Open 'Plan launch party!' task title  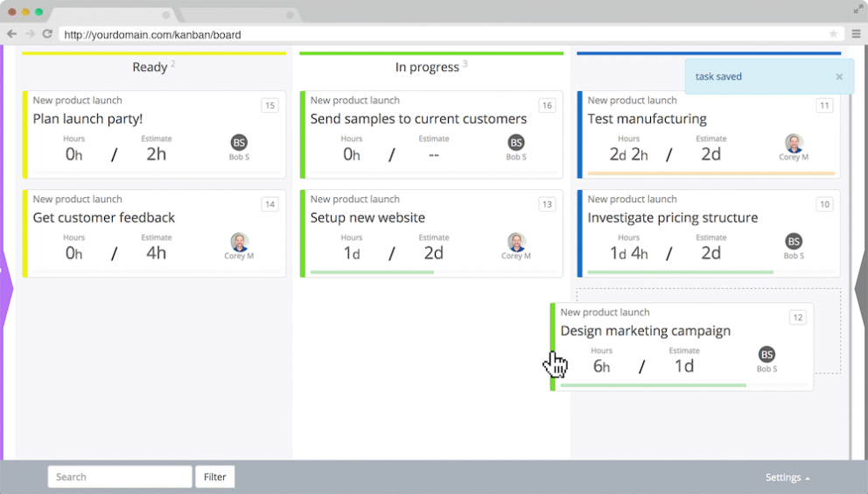87,118
